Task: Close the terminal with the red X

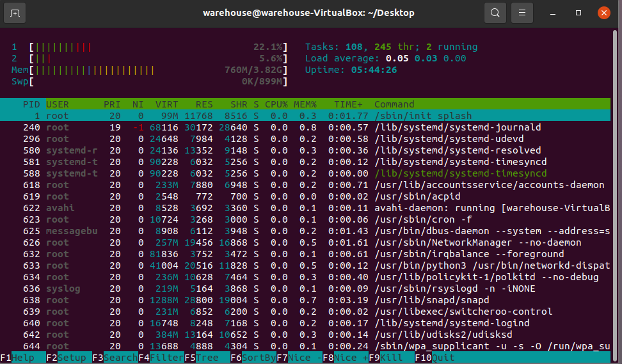Action: pos(603,13)
